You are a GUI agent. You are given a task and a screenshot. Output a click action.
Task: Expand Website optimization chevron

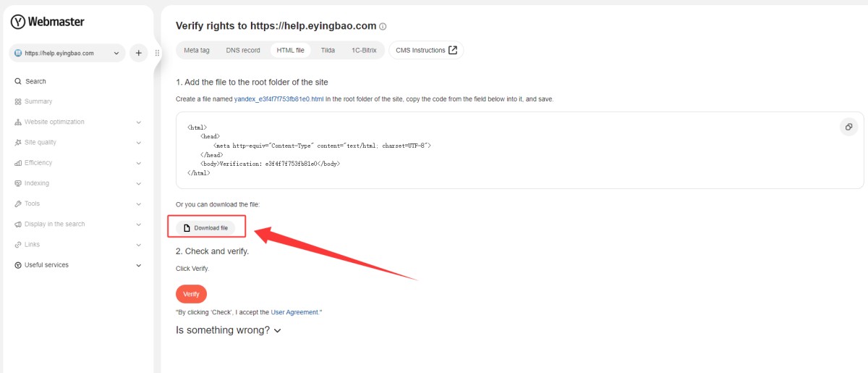138,122
